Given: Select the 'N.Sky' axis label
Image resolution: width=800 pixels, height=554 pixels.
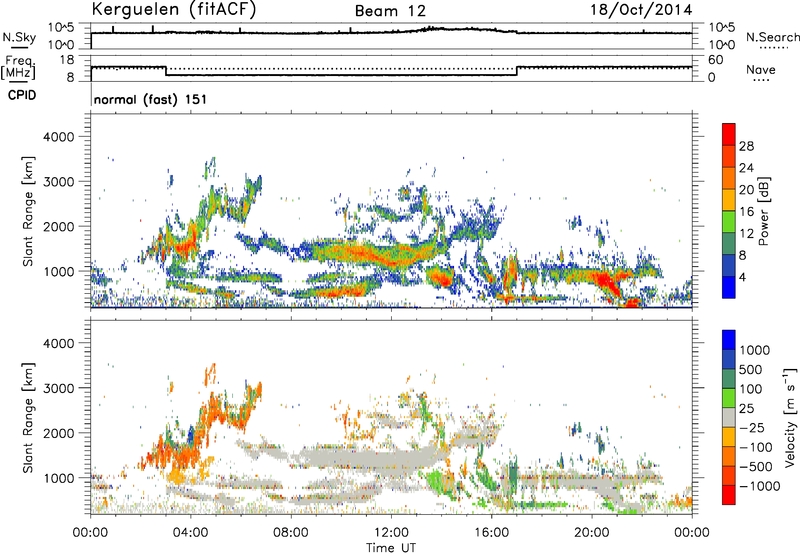Looking at the screenshot, I should [x=19, y=37].
